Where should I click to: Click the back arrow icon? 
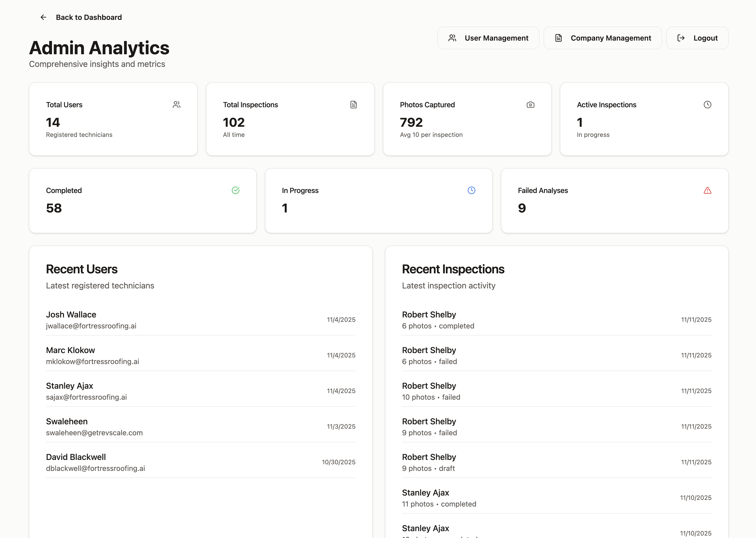43,17
